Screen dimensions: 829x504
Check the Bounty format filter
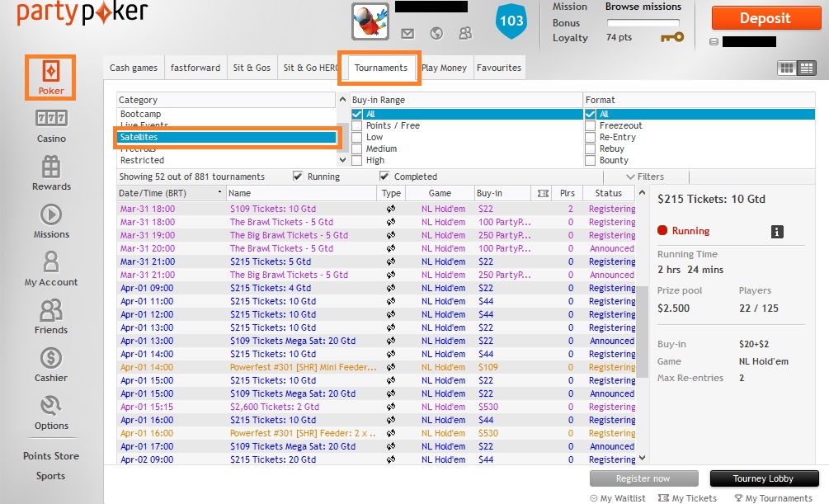pyautogui.click(x=590, y=160)
